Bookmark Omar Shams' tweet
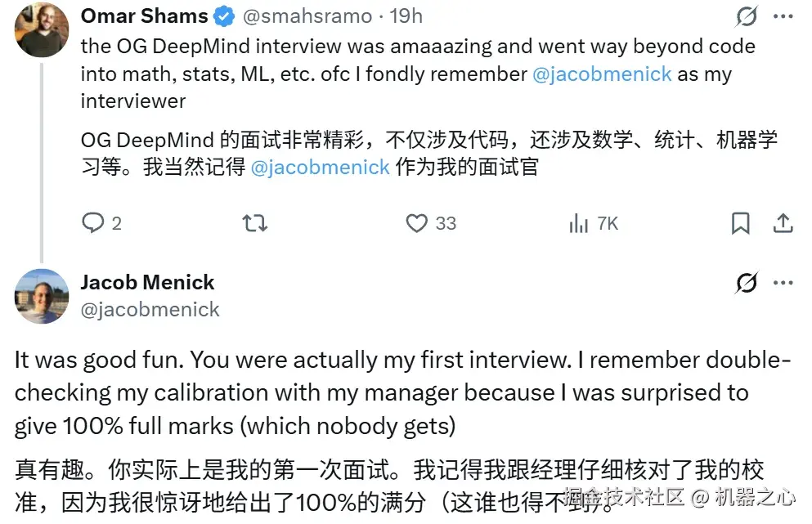The height and width of the screenshot is (524, 812). click(740, 223)
